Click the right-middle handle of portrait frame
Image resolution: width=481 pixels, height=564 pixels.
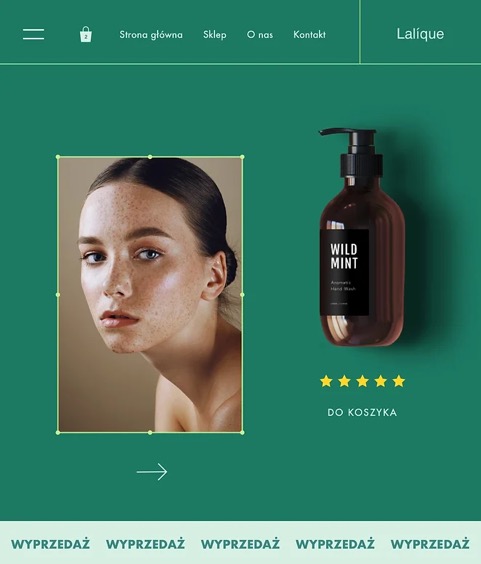tap(242, 295)
